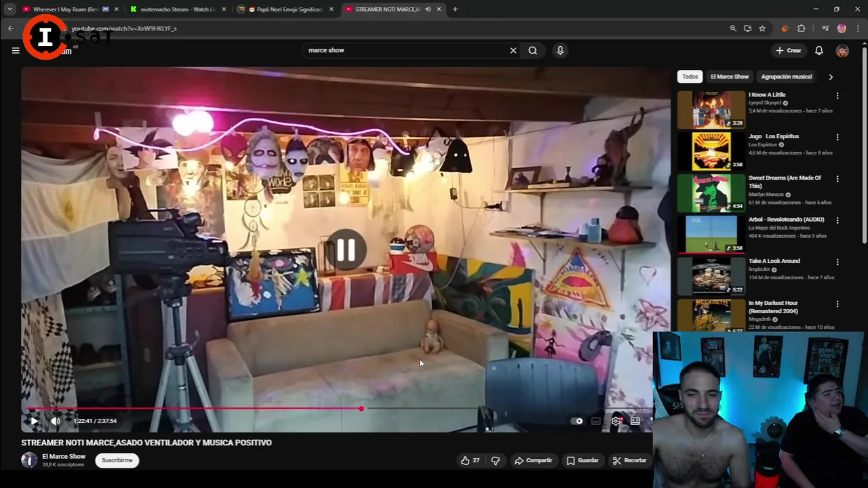Open the YouTube hamburger guide menu
The image size is (868, 488).
[16, 50]
